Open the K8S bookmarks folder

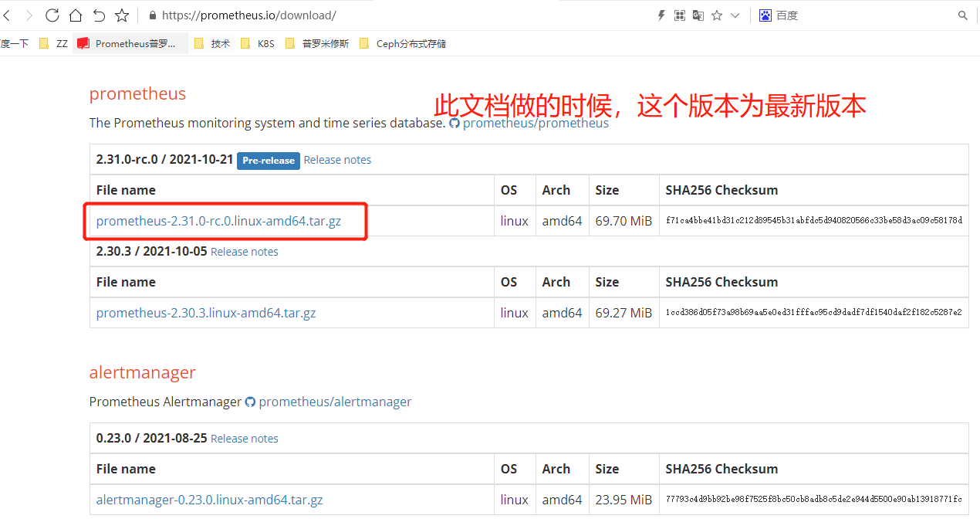[x=258, y=43]
